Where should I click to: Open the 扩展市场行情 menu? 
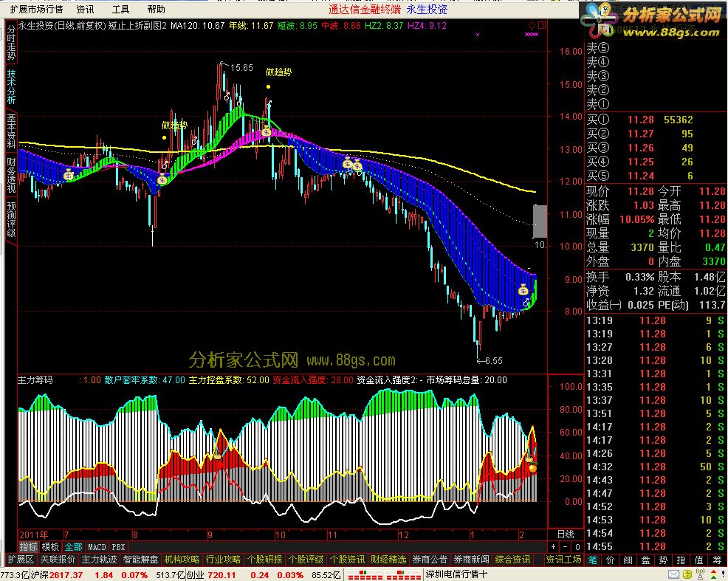pos(36,10)
